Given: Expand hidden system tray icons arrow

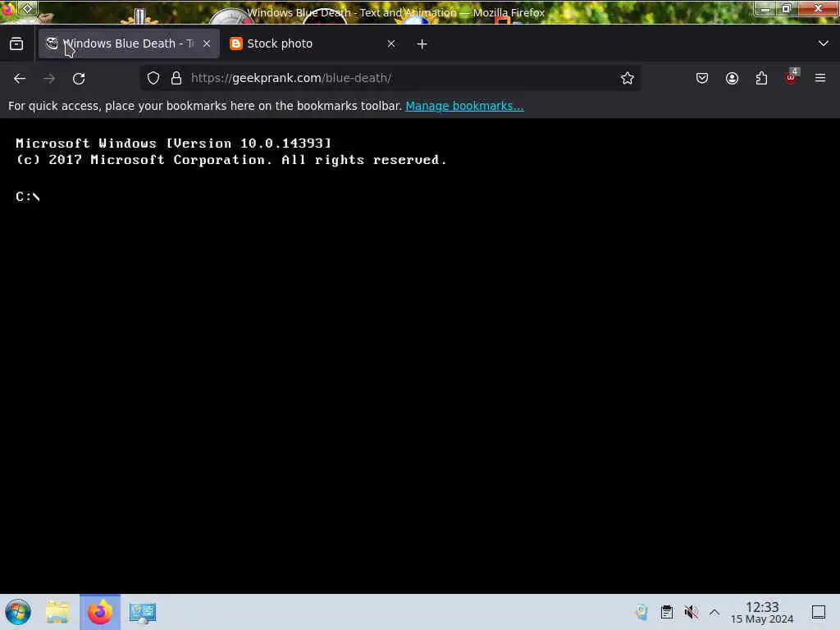Looking at the screenshot, I should (x=714, y=612).
